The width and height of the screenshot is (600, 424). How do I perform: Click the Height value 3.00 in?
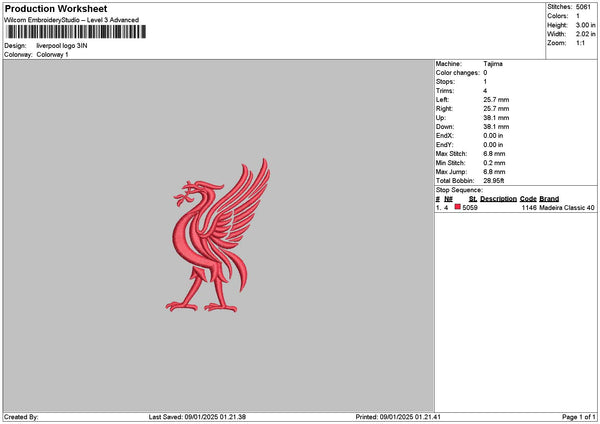point(585,25)
